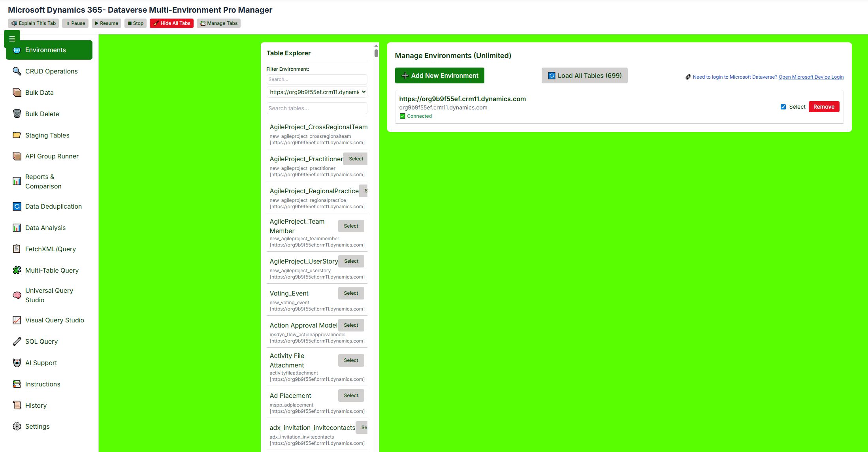Open the Instructions section
This screenshot has height=452, width=868.
click(42, 384)
